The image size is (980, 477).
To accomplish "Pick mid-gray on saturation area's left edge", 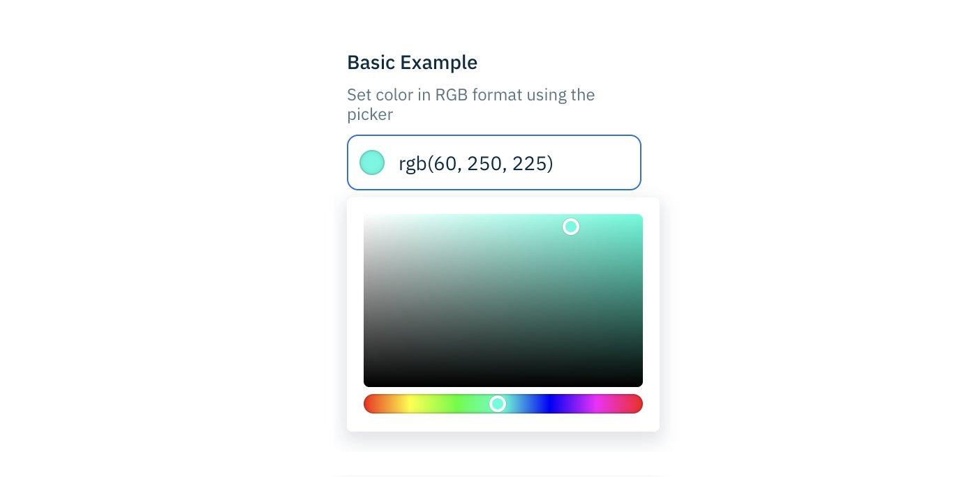I will pos(366,301).
